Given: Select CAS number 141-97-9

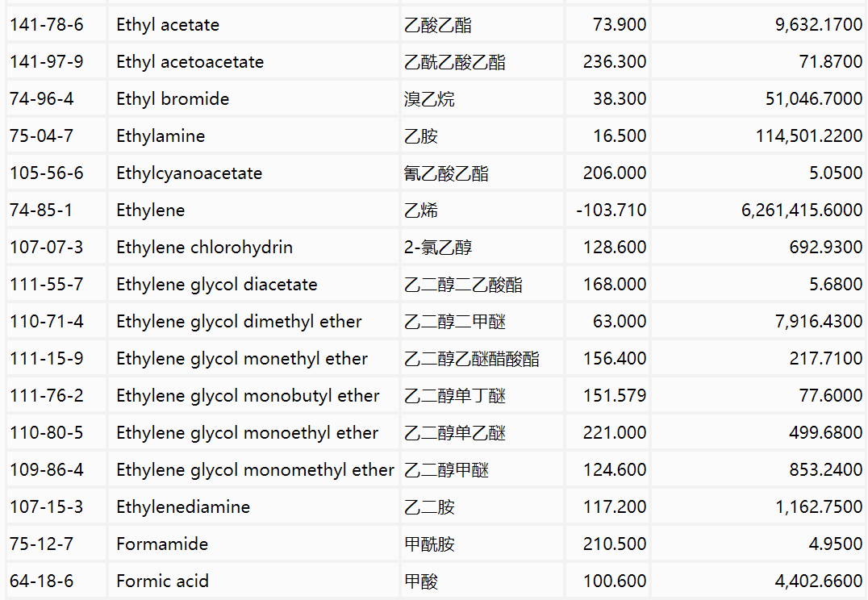Looking at the screenshot, I should [x=46, y=62].
